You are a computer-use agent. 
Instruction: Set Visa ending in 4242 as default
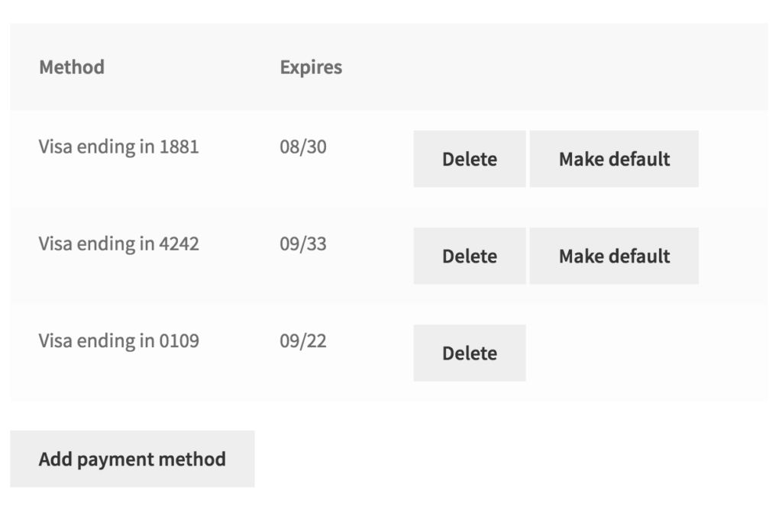pos(614,256)
